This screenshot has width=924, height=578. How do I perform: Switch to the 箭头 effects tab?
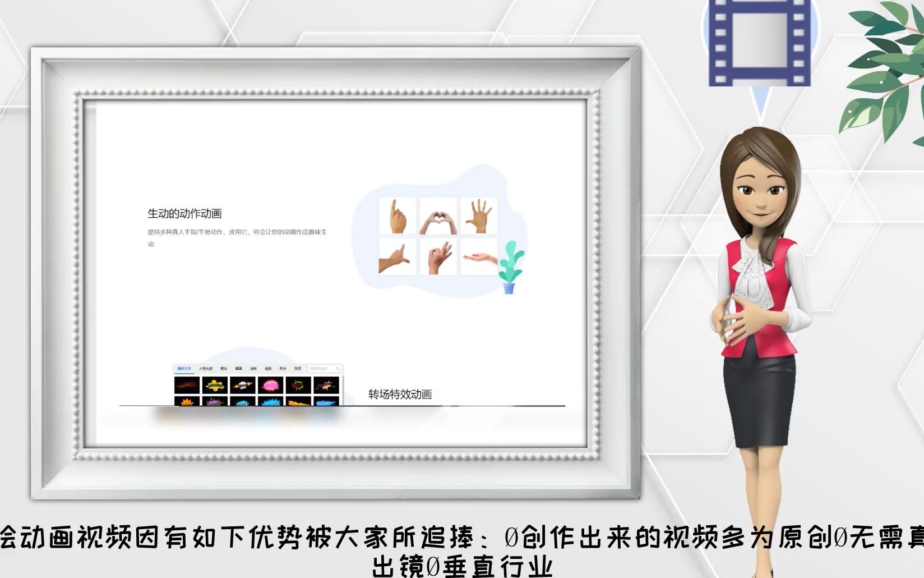click(x=224, y=369)
